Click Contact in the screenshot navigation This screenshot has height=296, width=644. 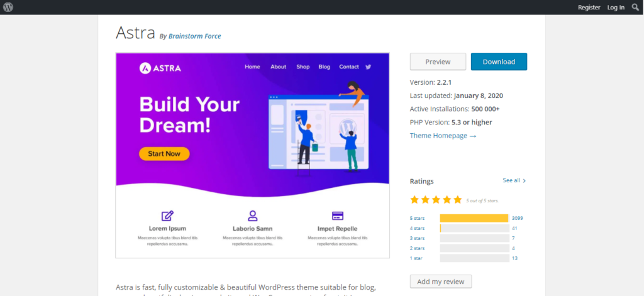(x=348, y=67)
